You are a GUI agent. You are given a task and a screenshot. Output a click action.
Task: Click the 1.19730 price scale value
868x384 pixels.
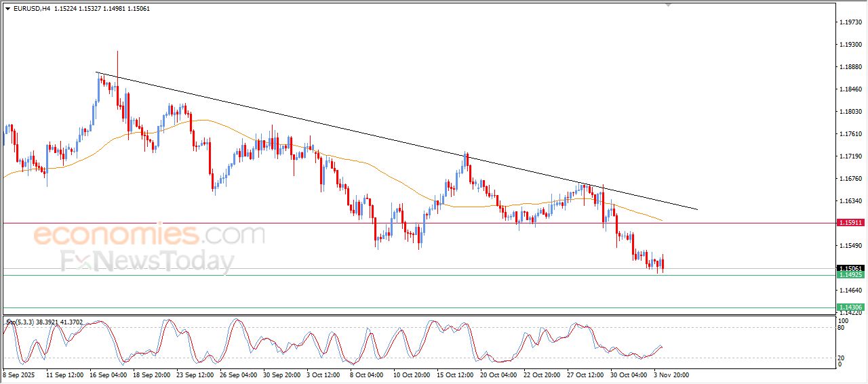(x=850, y=22)
